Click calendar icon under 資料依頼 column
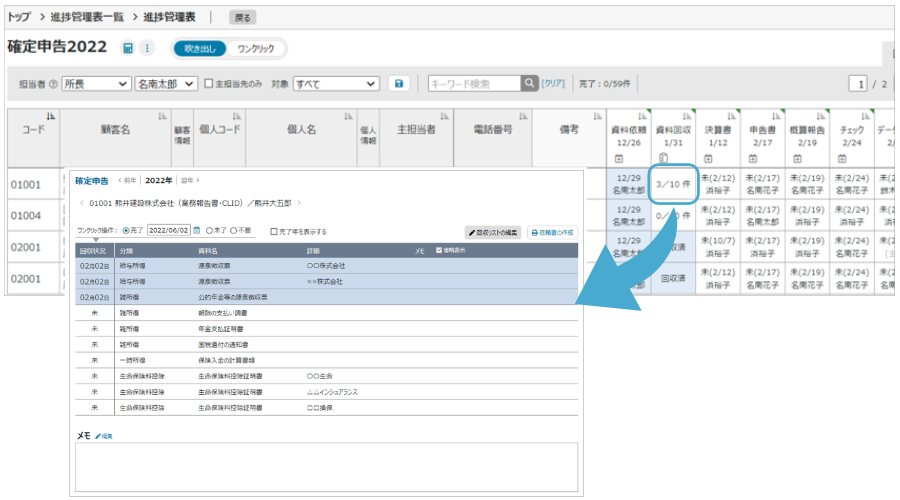The image size is (900, 500). (x=618, y=158)
